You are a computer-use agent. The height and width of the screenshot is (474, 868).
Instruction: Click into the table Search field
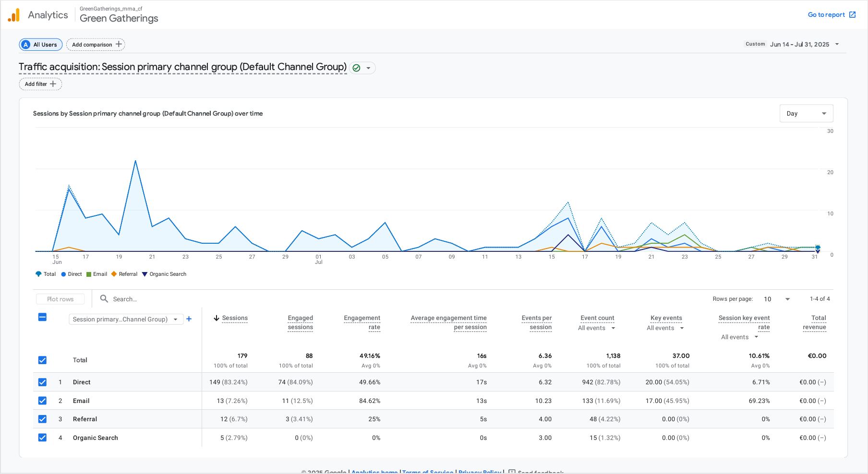coord(144,299)
